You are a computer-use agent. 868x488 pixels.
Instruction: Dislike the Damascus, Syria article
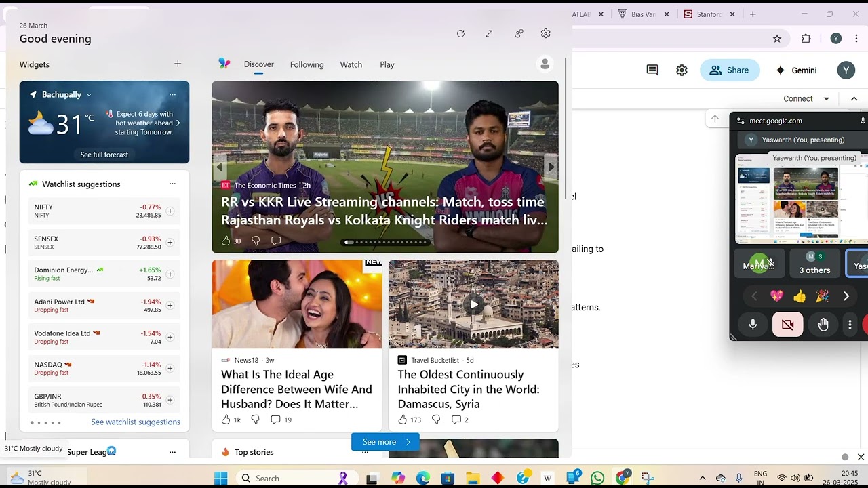pyautogui.click(x=436, y=420)
